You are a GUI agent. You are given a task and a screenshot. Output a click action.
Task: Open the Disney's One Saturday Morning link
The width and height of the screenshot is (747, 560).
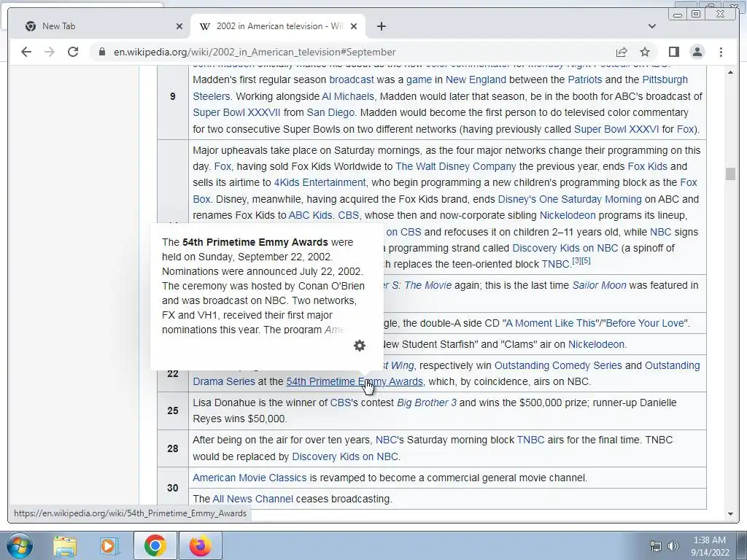[x=570, y=199]
